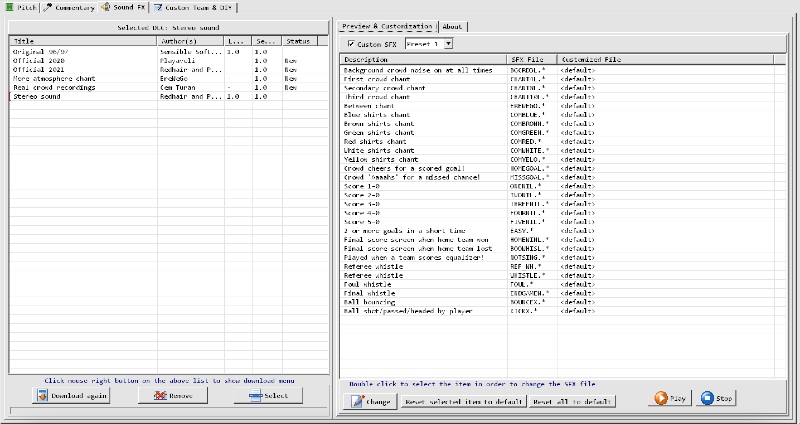Select Real crowd recordings in list
The height and width of the screenshot is (424, 800).
[55, 88]
